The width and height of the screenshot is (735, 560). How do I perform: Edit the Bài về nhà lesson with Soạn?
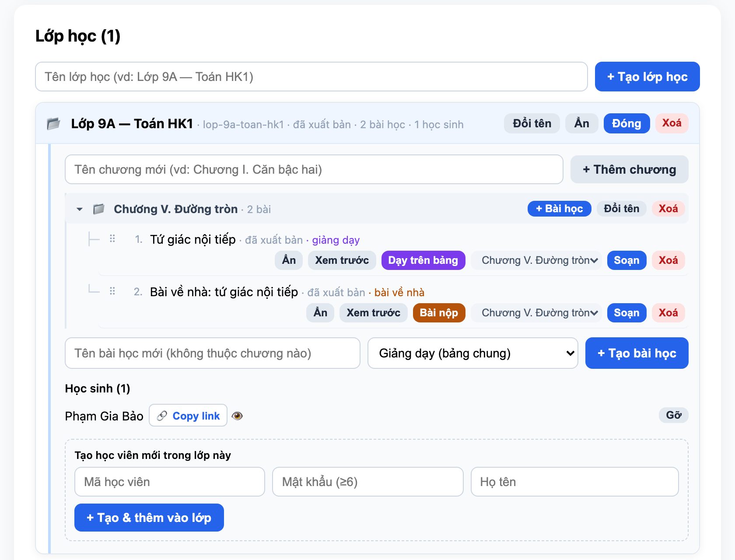[x=626, y=313]
